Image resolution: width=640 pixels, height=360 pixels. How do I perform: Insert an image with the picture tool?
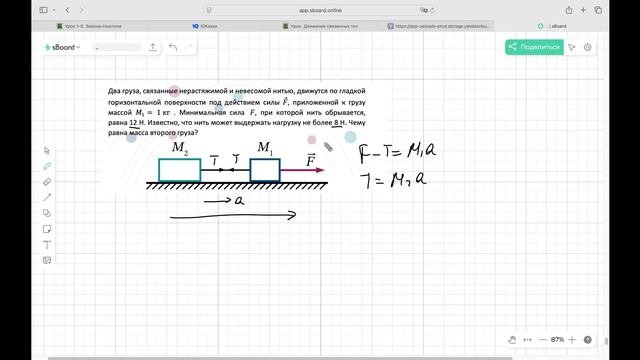tap(47, 260)
